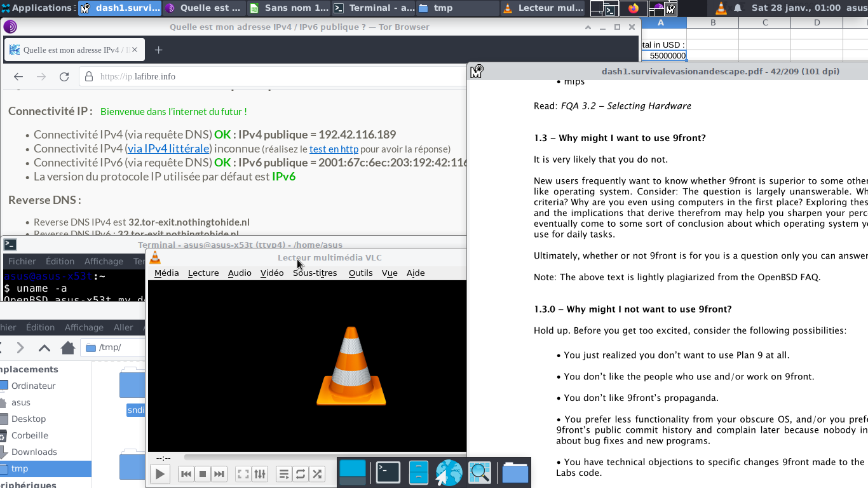Viewport: 868px width, 488px height.
Task: Open a new tab in Tor Browser
Action: pyautogui.click(x=159, y=50)
